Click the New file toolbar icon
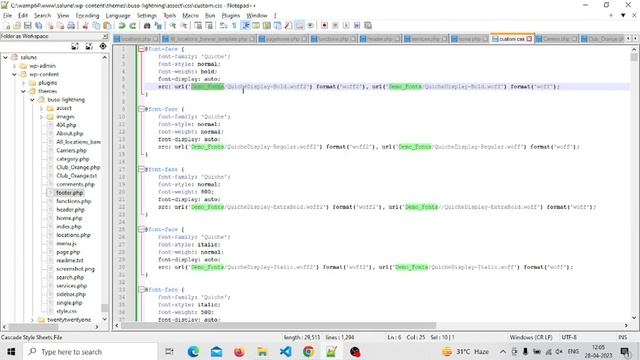The image size is (640, 360). click(x=7, y=26)
